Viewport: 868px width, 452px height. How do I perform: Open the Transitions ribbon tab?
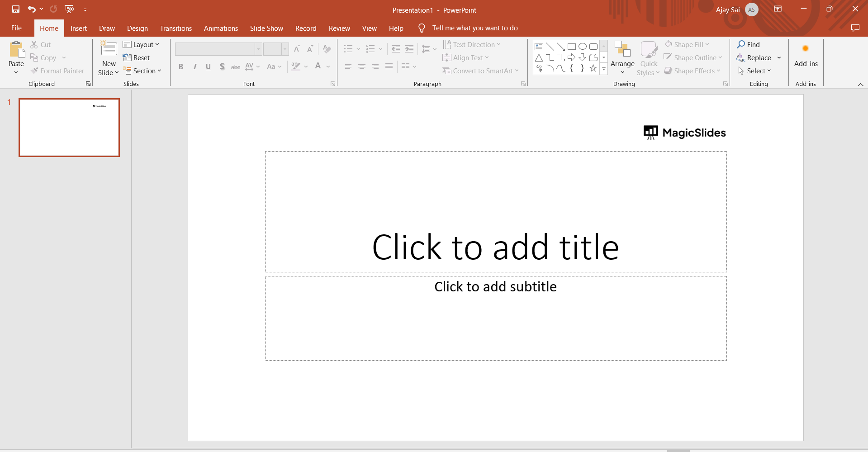tap(175, 28)
